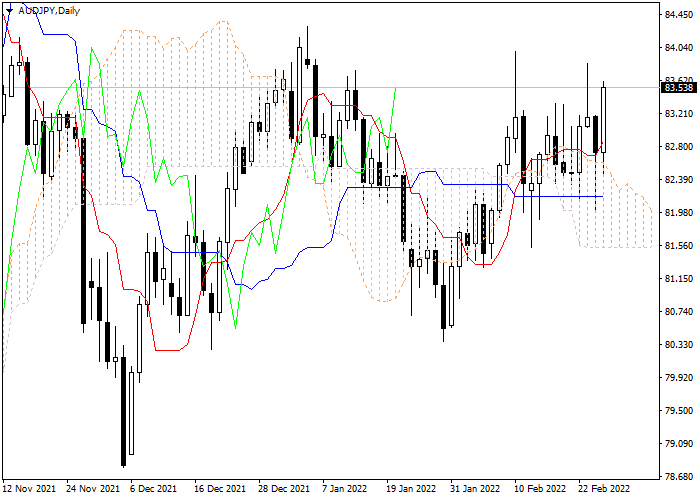Click the 80.740 price axis label
Screen dimensions: 700x500
click(679, 312)
